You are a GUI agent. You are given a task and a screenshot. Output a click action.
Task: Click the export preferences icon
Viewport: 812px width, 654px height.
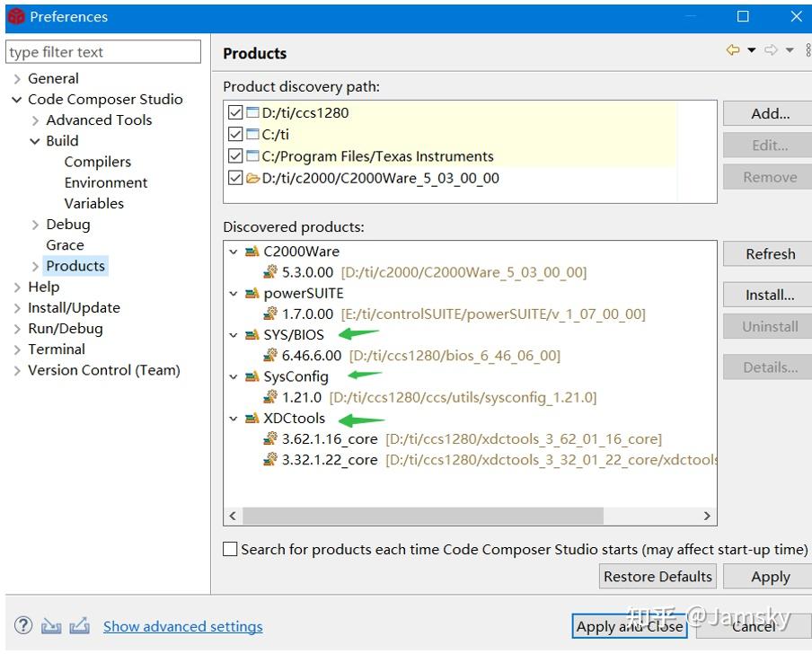[x=79, y=625]
